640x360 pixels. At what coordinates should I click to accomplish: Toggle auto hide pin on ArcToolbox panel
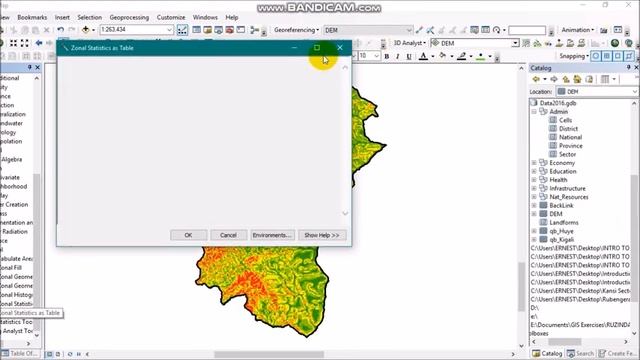point(29,67)
